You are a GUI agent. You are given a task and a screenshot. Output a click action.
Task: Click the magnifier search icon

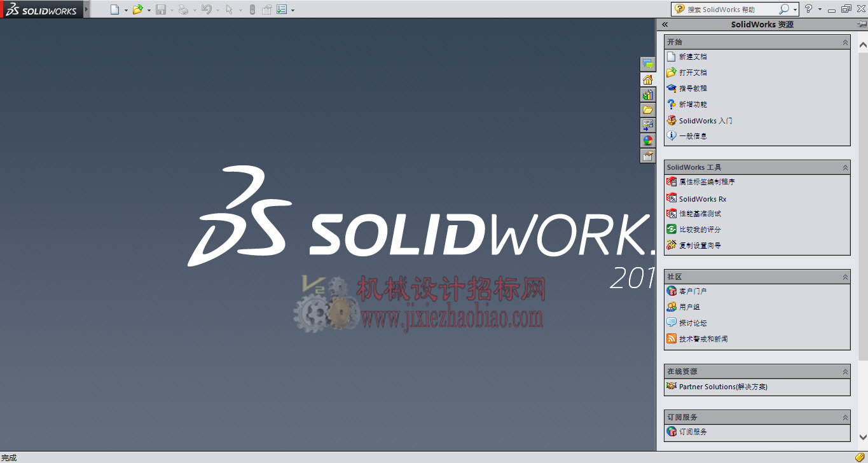[783, 10]
